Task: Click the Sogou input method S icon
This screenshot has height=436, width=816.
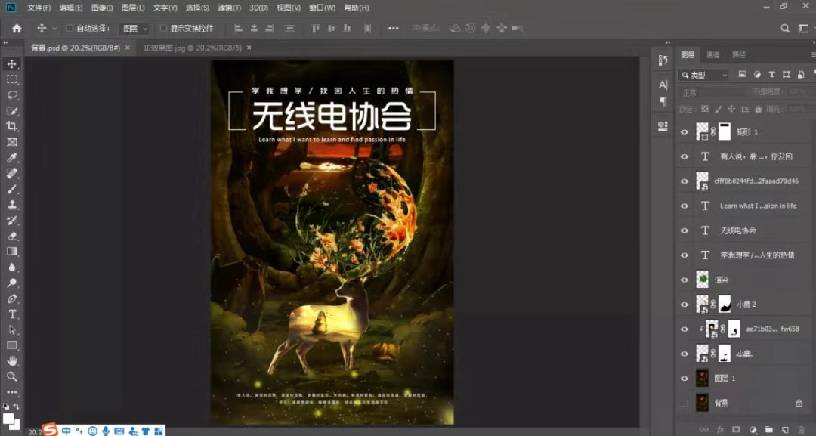Action: pyautogui.click(x=50, y=430)
